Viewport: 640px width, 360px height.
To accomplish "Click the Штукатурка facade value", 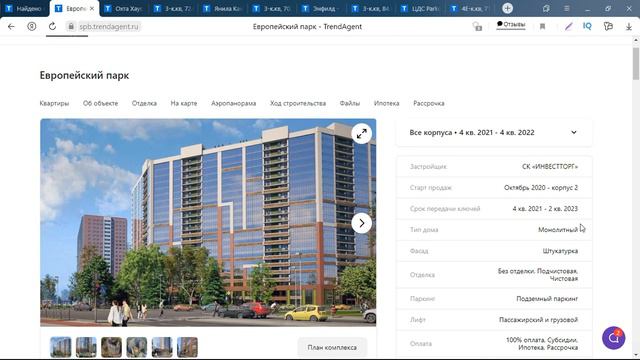I will [x=560, y=251].
